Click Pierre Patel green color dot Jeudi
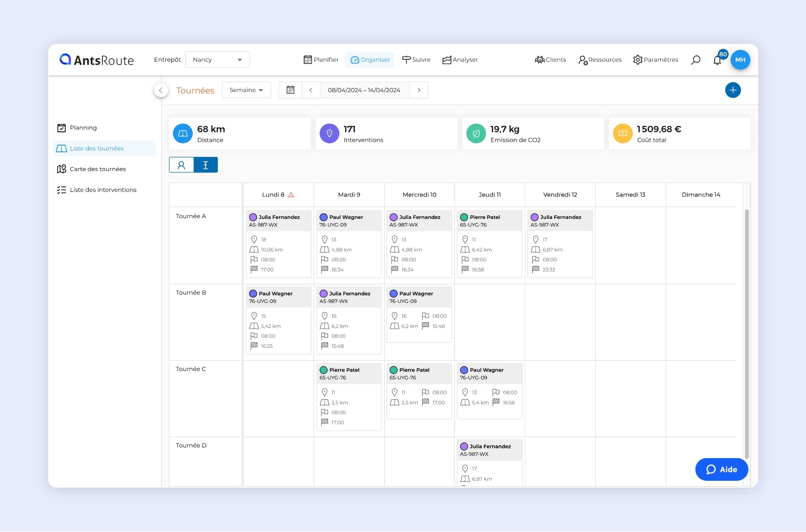The height and width of the screenshot is (532, 806). point(464,217)
